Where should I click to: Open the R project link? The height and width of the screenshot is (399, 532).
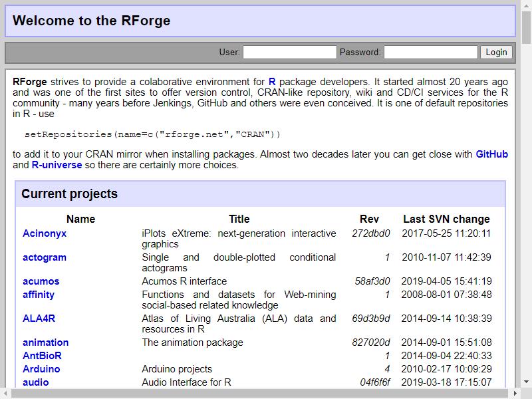(x=272, y=82)
